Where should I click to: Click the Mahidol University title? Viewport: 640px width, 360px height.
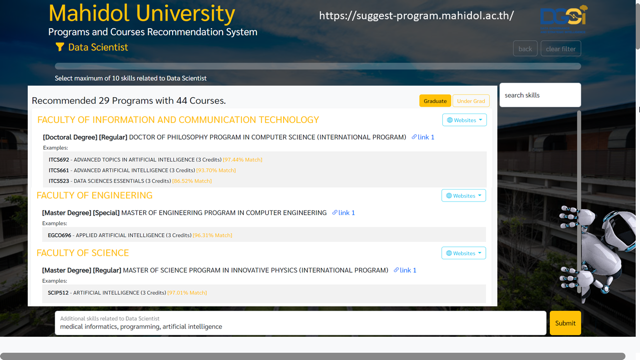[x=142, y=13]
